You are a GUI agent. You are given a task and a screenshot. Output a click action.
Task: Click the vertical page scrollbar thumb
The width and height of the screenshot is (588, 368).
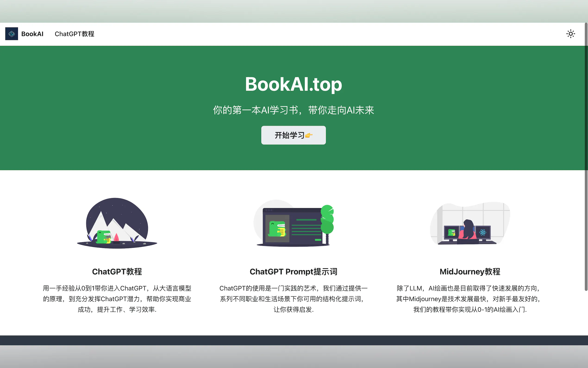586,156
